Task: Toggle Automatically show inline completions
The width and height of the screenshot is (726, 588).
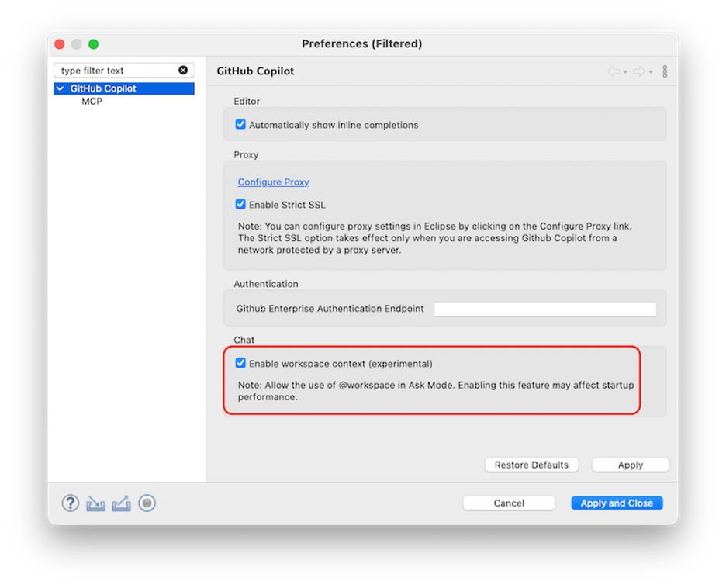Action: (240, 124)
